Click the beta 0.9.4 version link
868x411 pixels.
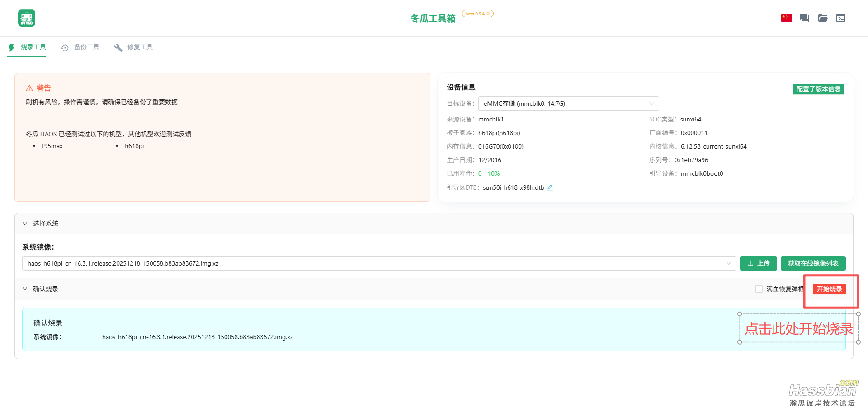(x=477, y=14)
